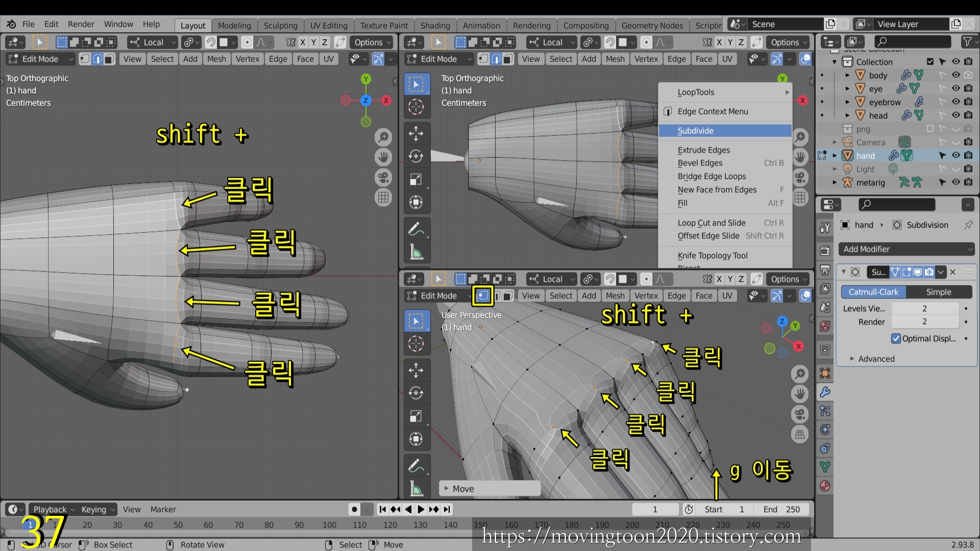This screenshot has width=980, height=551.
Task: Select the Measure tool in top-right viewport
Action: (416, 252)
